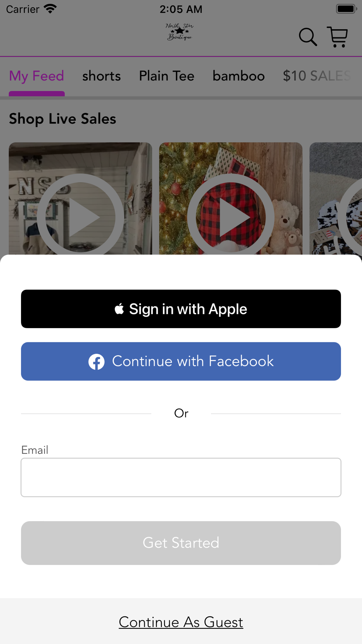Focus the Email input field

[181, 477]
